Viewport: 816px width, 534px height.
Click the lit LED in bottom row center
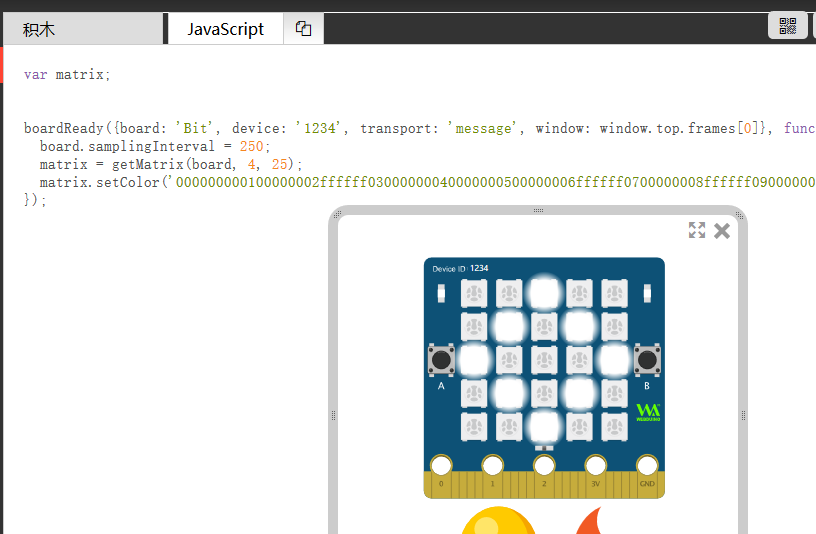pyautogui.click(x=544, y=427)
